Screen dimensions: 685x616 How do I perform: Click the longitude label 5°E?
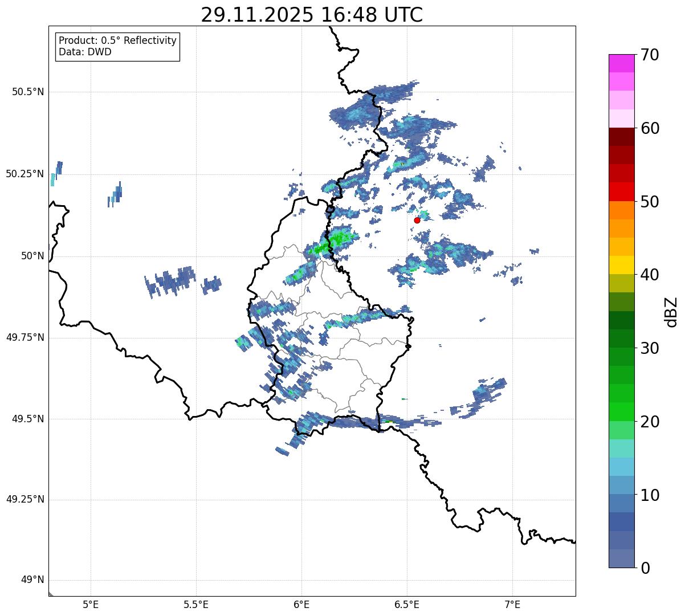[91, 604]
